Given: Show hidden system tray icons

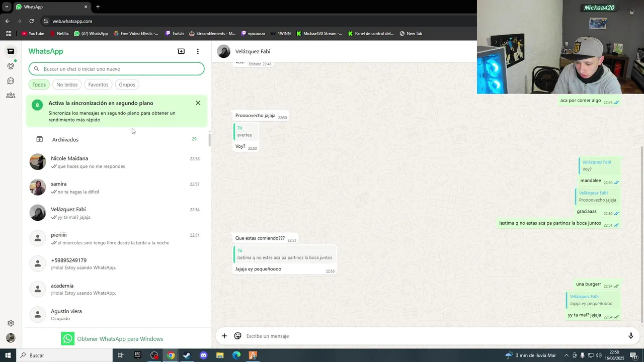Looking at the screenshot, I should click(567, 355).
